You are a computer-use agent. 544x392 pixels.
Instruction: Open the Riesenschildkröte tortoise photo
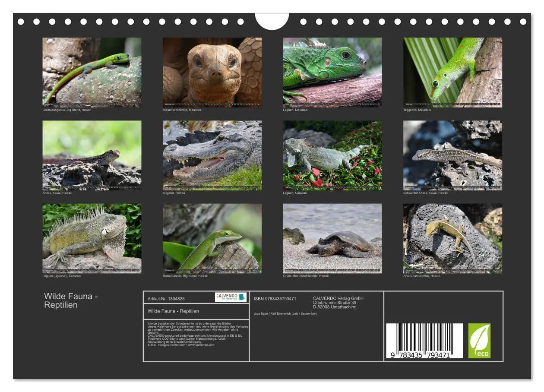(212, 72)
